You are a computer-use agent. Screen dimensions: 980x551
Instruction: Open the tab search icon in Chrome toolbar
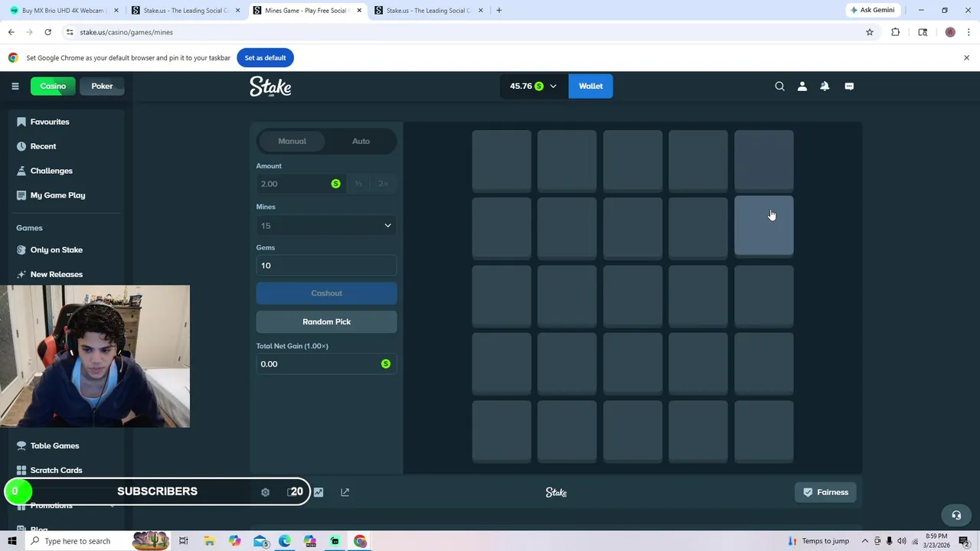[x=923, y=32]
